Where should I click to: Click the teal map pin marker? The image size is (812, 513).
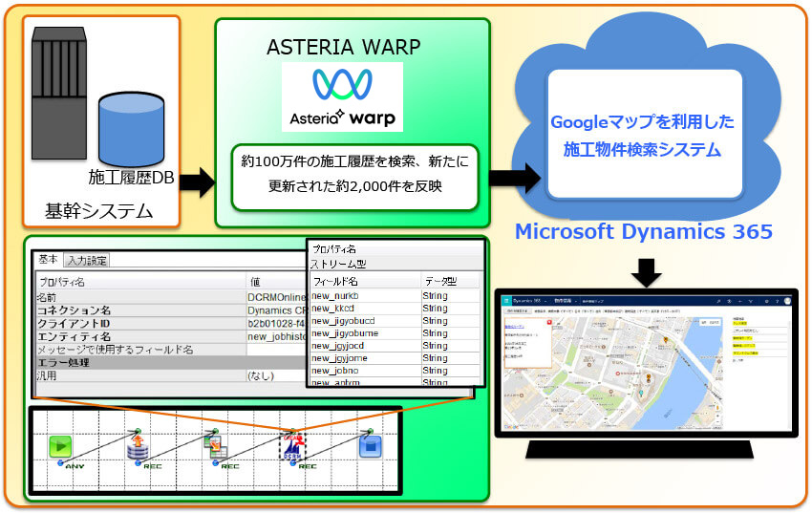tap(641, 394)
